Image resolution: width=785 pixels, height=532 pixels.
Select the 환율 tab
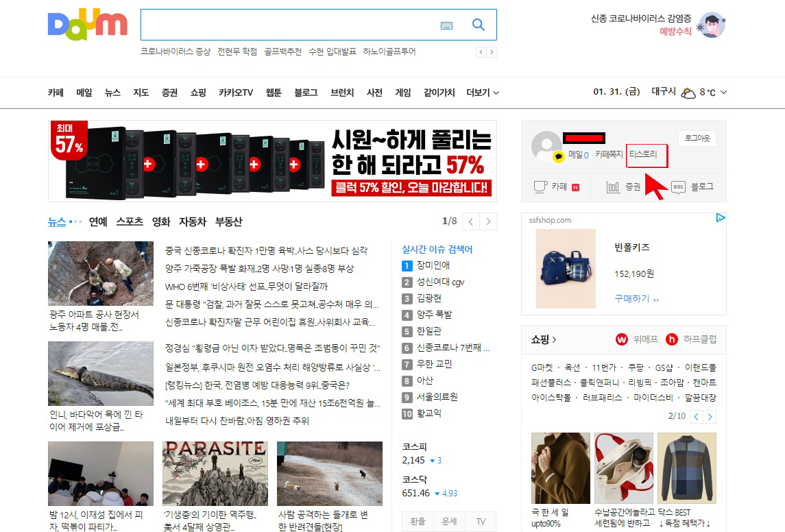click(x=418, y=522)
